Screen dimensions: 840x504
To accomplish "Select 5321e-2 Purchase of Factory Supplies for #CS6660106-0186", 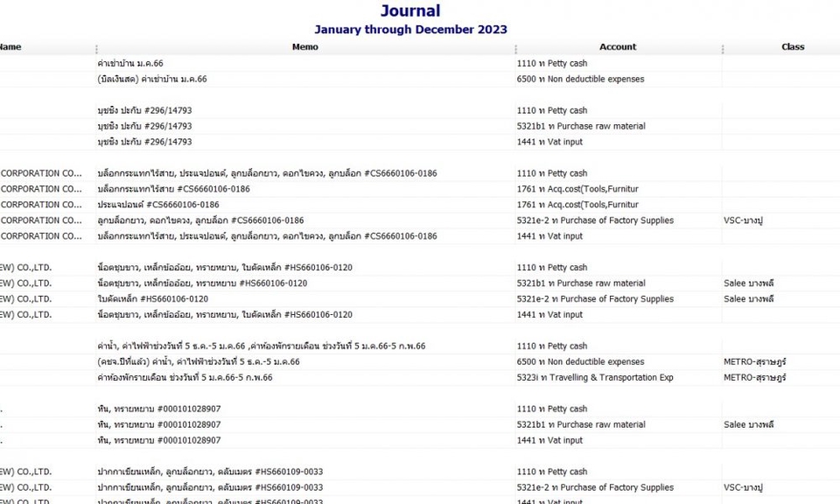I will tap(595, 220).
